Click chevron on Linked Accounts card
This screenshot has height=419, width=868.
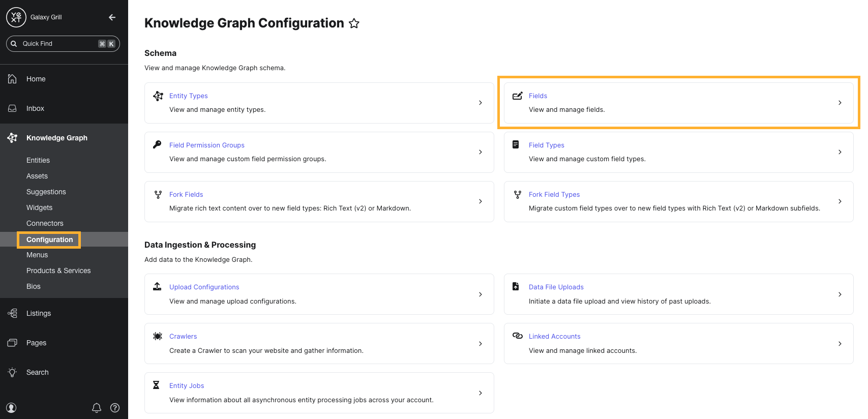[x=840, y=344]
